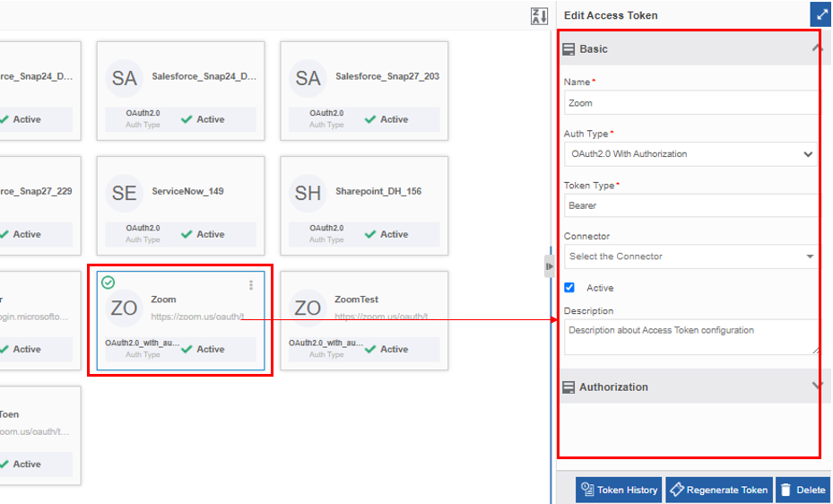Screen dimensions: 833x504
Task: Expand the Authorization section chevron
Action: 817,386
